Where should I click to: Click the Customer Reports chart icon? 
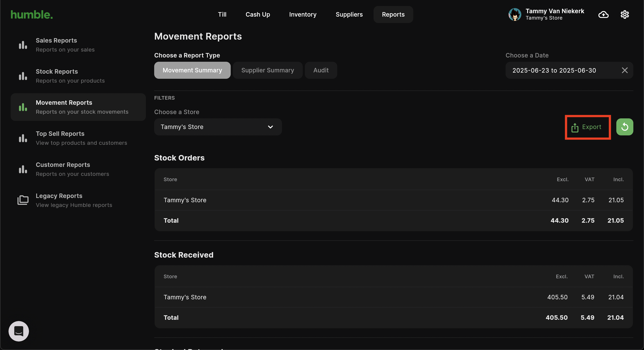(23, 169)
